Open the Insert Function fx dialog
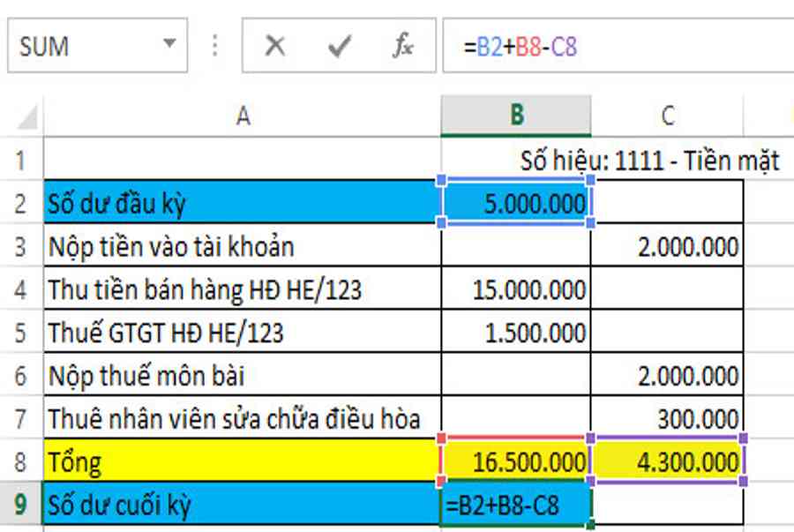 pos(403,46)
